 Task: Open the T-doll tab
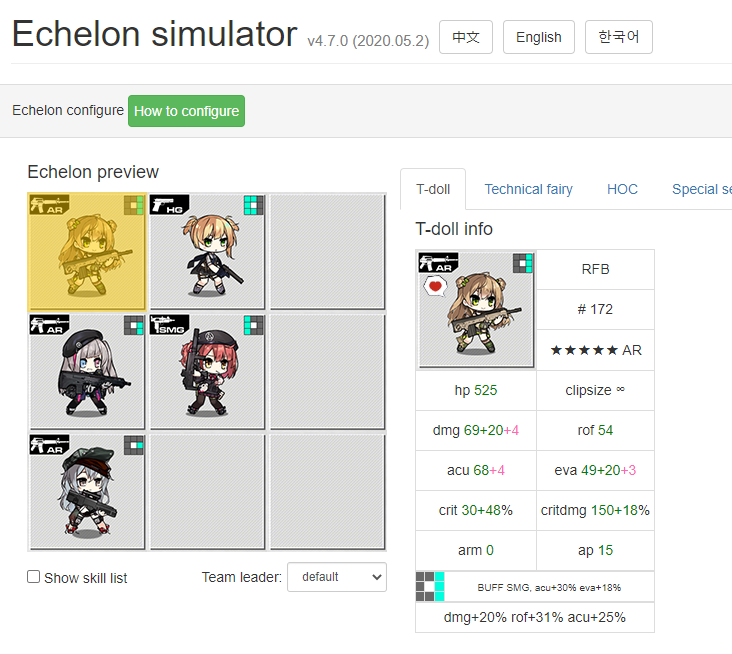click(x=433, y=189)
